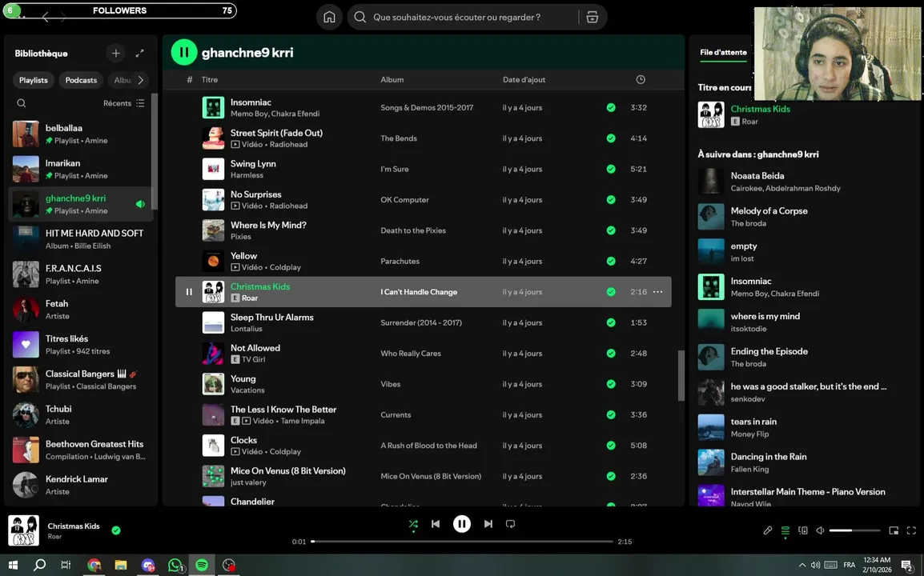This screenshot has width=924, height=576.
Task: Open the OK Computer album link
Action: point(405,200)
